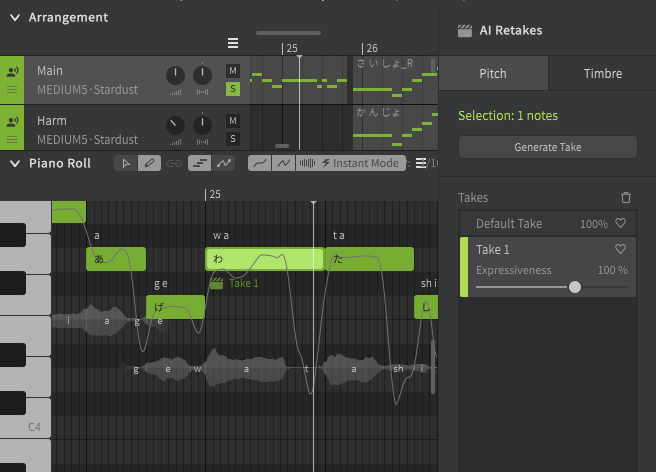Click the AI Retakes clapperboard icon
The width and height of the screenshot is (656, 472).
click(465, 31)
